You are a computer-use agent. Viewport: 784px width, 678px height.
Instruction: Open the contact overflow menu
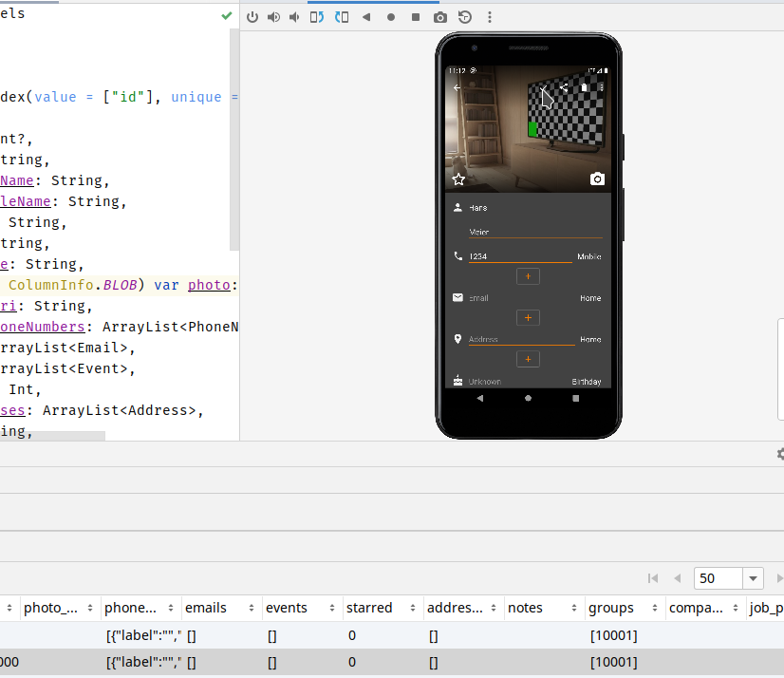tap(600, 86)
